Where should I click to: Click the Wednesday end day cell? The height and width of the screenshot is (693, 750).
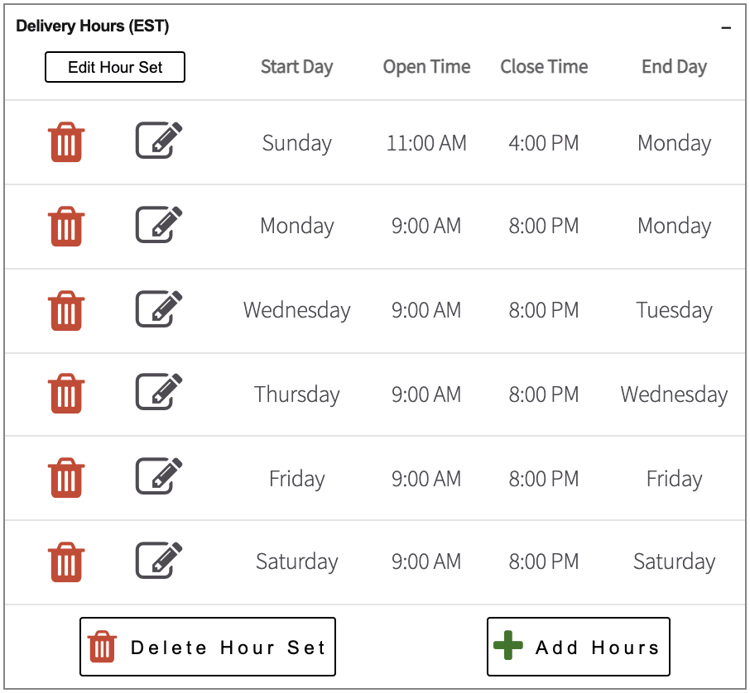674,395
